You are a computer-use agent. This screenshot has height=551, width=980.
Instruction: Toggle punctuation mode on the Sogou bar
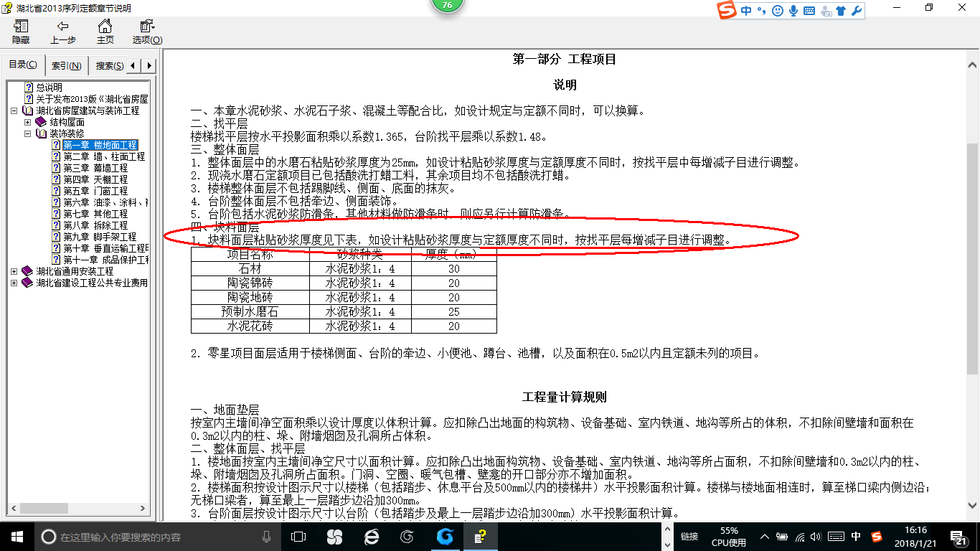tap(761, 11)
